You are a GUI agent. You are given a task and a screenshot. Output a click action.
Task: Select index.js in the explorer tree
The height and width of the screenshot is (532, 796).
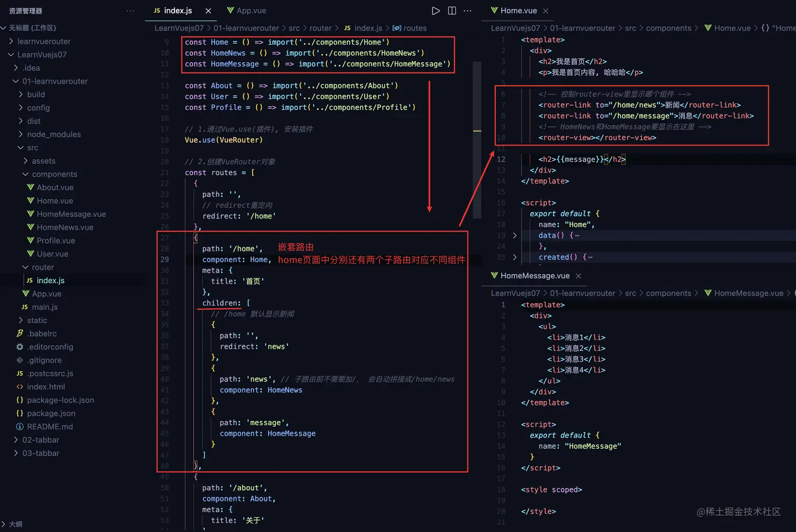(x=51, y=280)
